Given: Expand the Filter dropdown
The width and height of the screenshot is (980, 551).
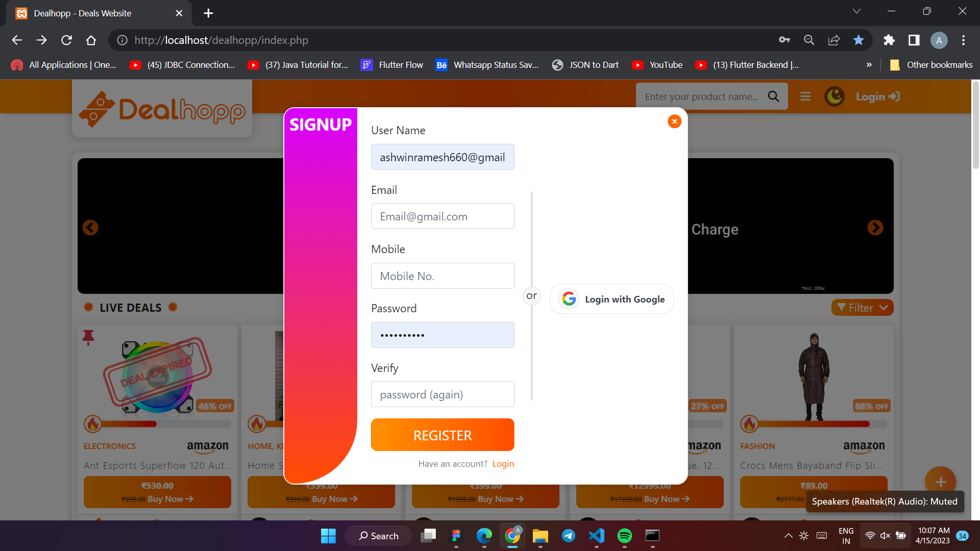Looking at the screenshot, I should tap(862, 308).
